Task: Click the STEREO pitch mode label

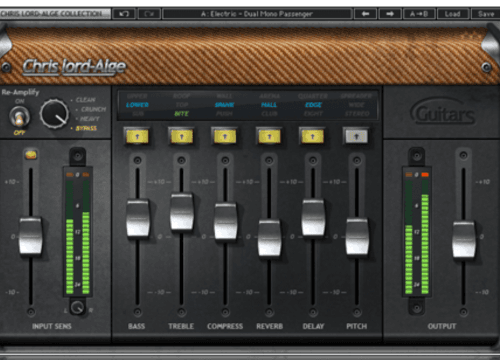Action: (x=357, y=114)
